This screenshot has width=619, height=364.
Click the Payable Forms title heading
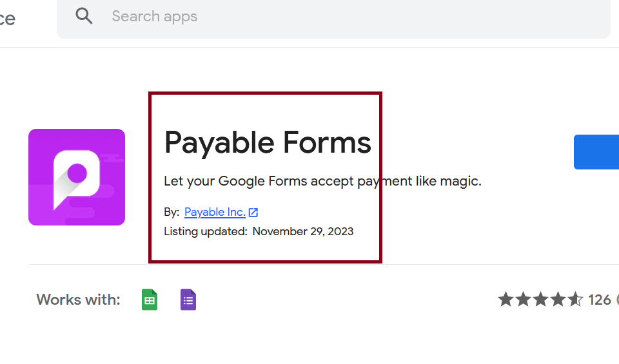tap(268, 142)
